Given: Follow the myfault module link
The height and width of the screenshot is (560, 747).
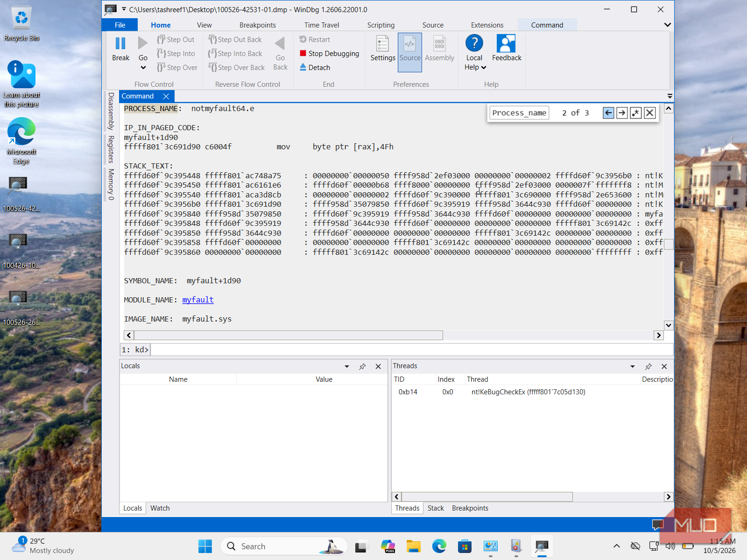Looking at the screenshot, I should (198, 300).
